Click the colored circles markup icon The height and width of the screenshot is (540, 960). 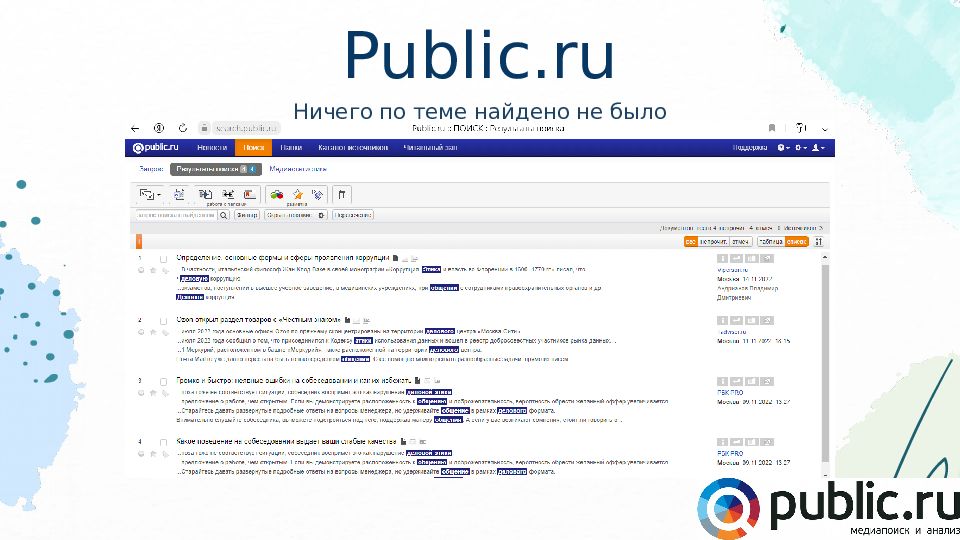pyautogui.click(x=277, y=195)
